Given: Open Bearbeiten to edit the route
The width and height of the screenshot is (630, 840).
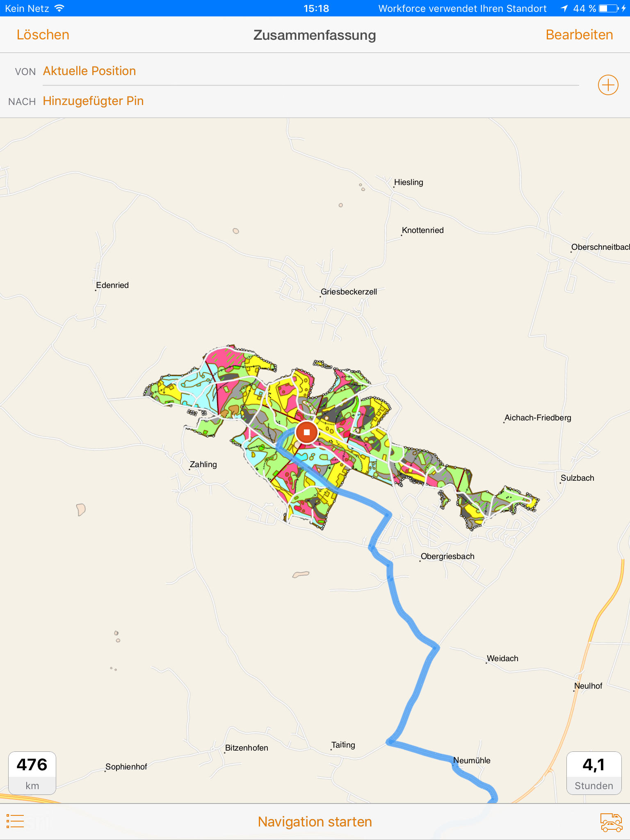Looking at the screenshot, I should [x=579, y=35].
